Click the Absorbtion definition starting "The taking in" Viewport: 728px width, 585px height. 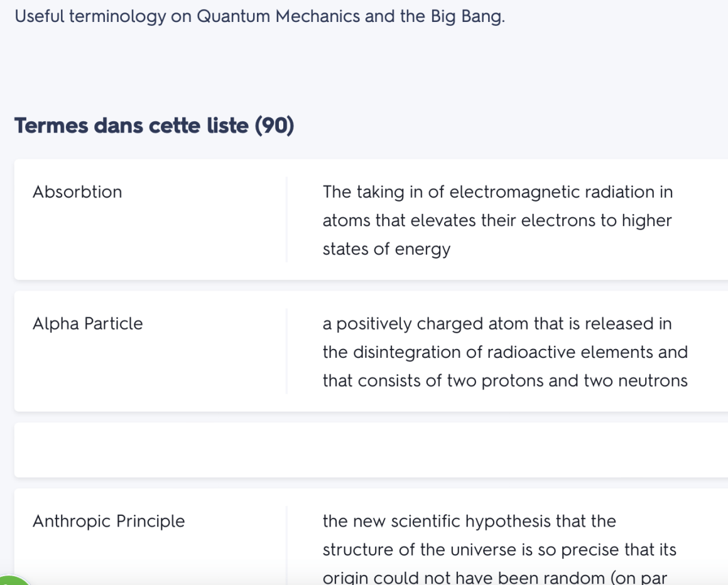point(497,220)
